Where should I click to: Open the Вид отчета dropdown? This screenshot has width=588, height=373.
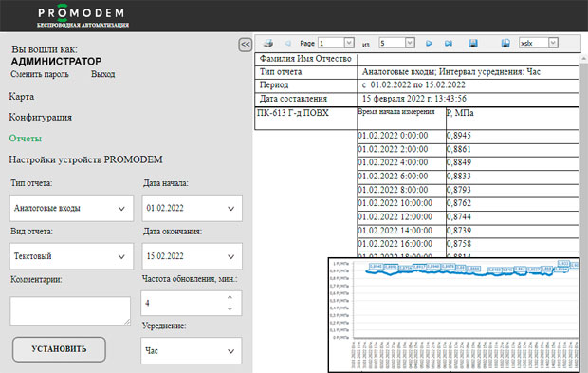tap(71, 256)
